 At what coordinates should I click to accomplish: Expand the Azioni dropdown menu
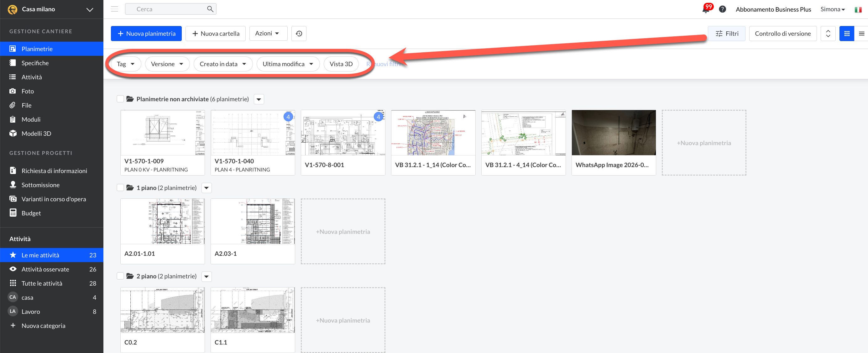[x=268, y=33]
